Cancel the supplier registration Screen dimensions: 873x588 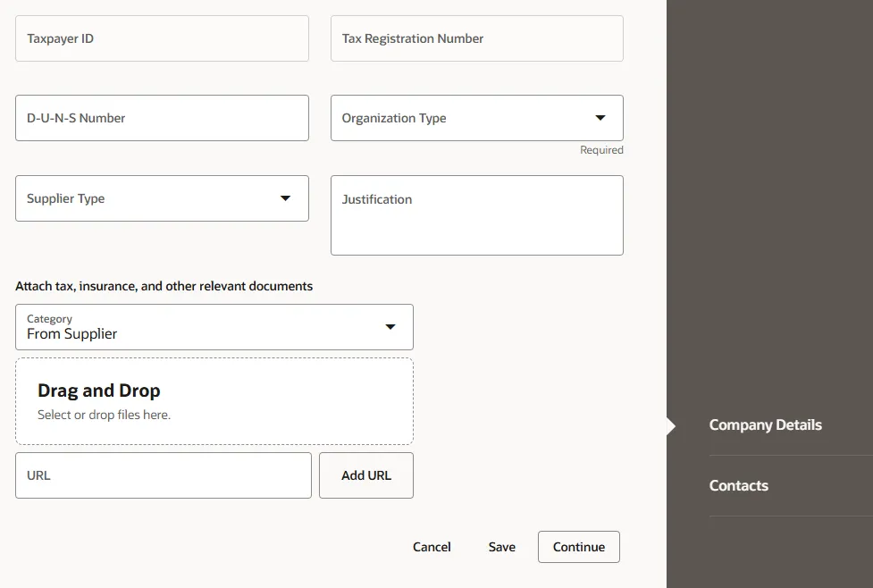pyautogui.click(x=432, y=547)
